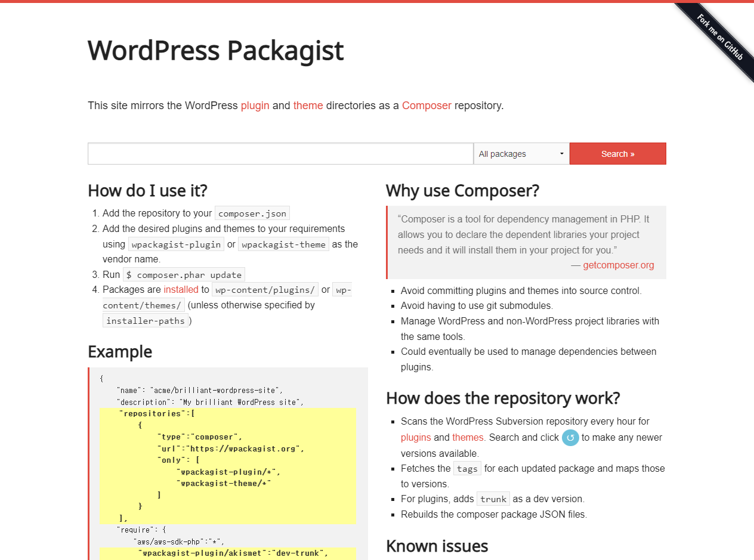Click the "type":"composer" line
The height and width of the screenshot is (560, 754).
pos(199,437)
